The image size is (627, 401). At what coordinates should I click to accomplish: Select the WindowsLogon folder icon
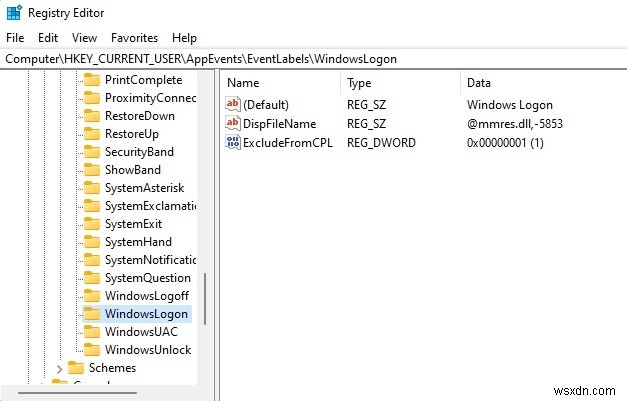[92, 314]
